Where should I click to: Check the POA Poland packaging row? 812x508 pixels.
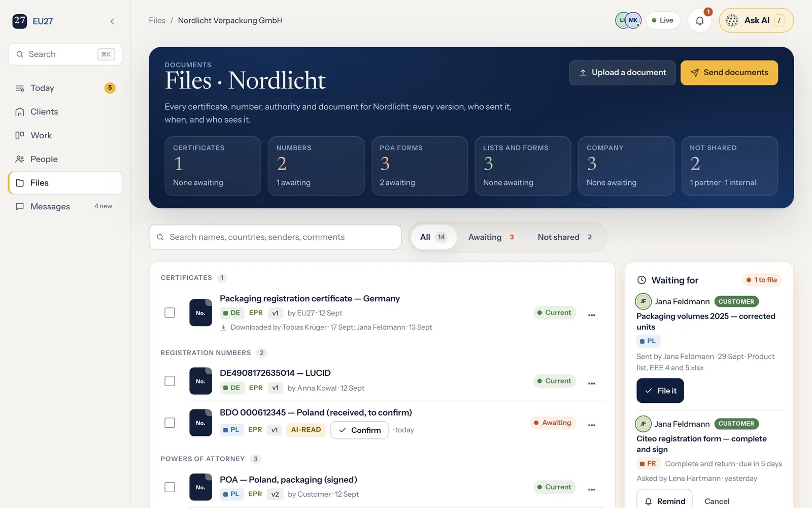click(x=170, y=487)
